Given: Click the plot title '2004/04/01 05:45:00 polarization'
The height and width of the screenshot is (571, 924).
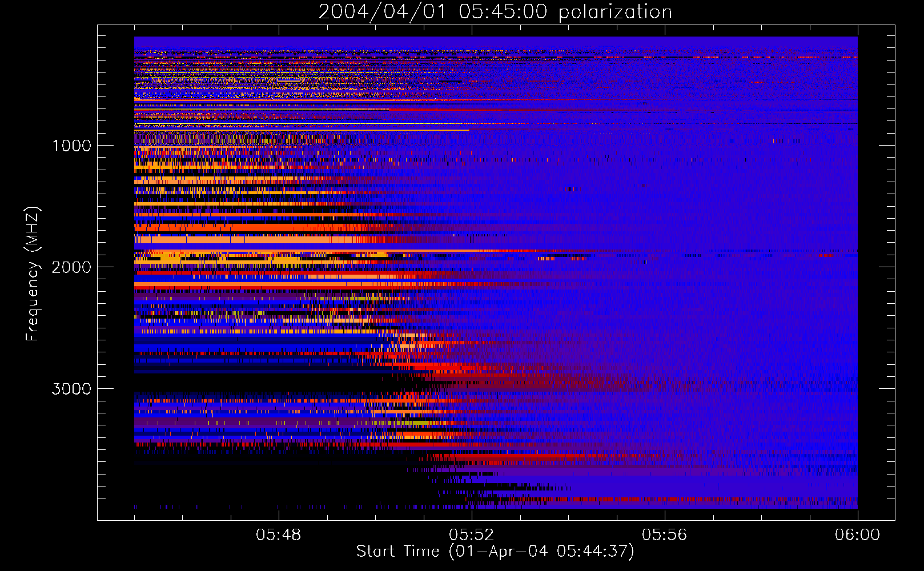Looking at the screenshot, I should (495, 12).
